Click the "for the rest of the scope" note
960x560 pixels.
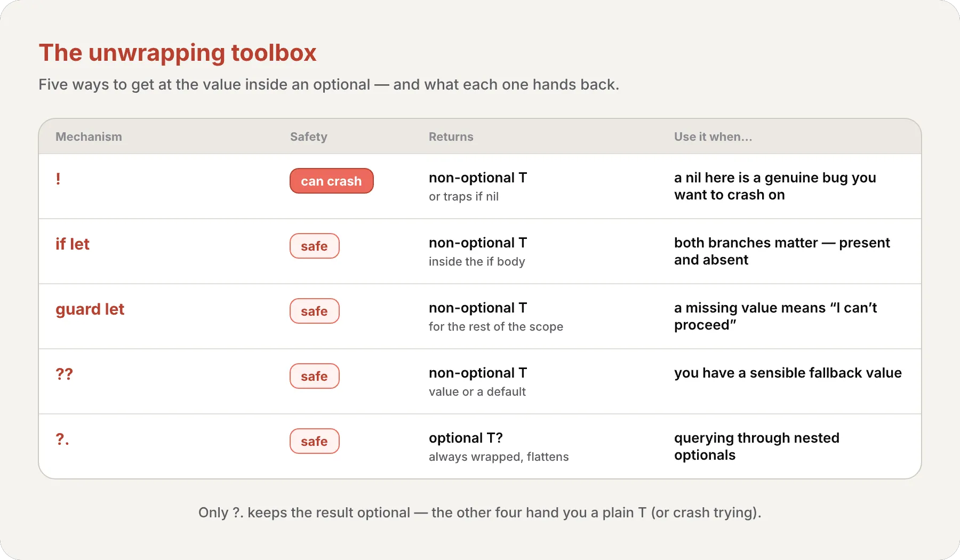click(x=496, y=326)
